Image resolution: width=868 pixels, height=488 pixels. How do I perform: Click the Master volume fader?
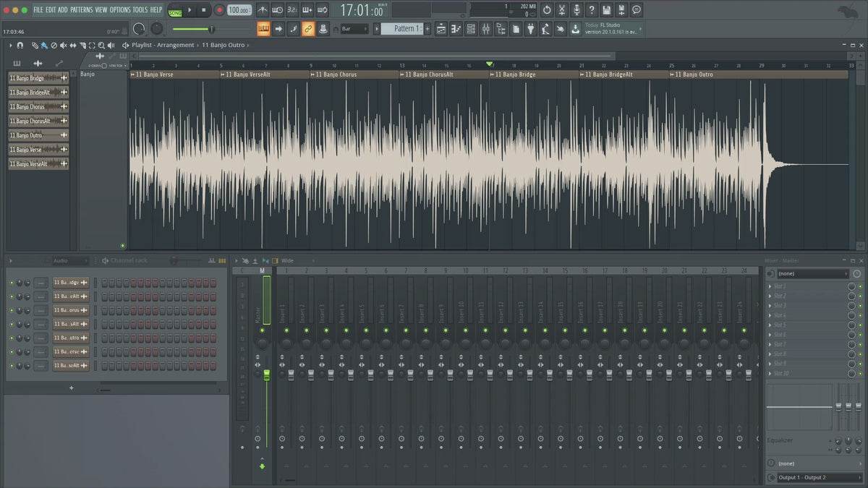(x=266, y=374)
